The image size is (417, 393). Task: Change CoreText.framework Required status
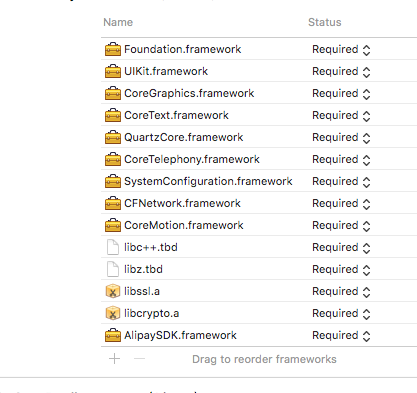341,116
